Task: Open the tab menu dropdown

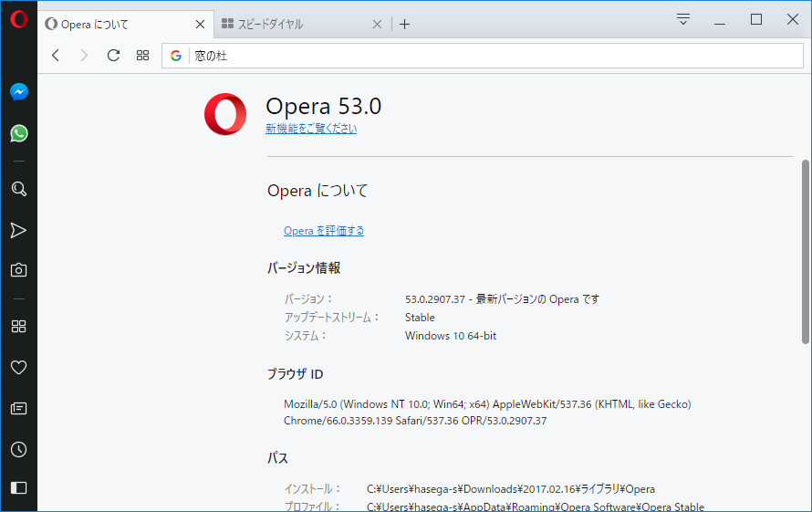Action: click(683, 20)
